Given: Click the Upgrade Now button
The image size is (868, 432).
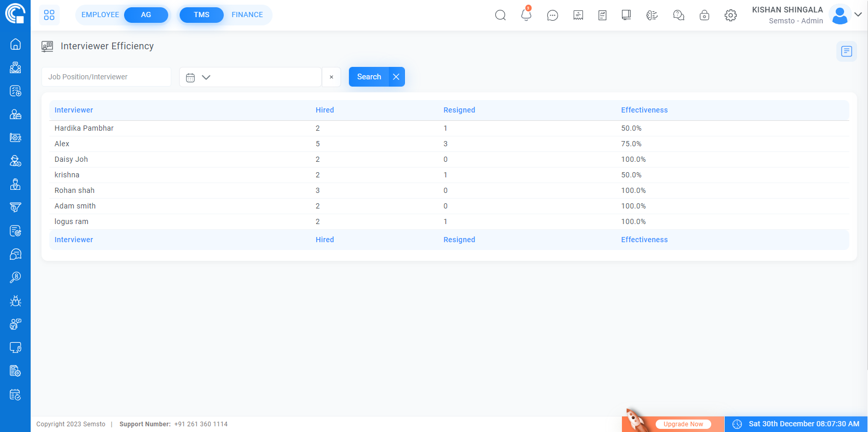Looking at the screenshot, I should (x=683, y=424).
